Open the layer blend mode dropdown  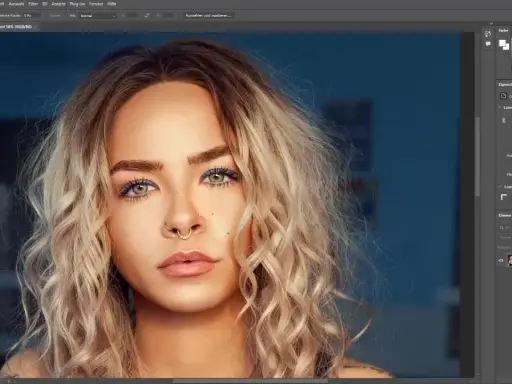tap(506, 238)
